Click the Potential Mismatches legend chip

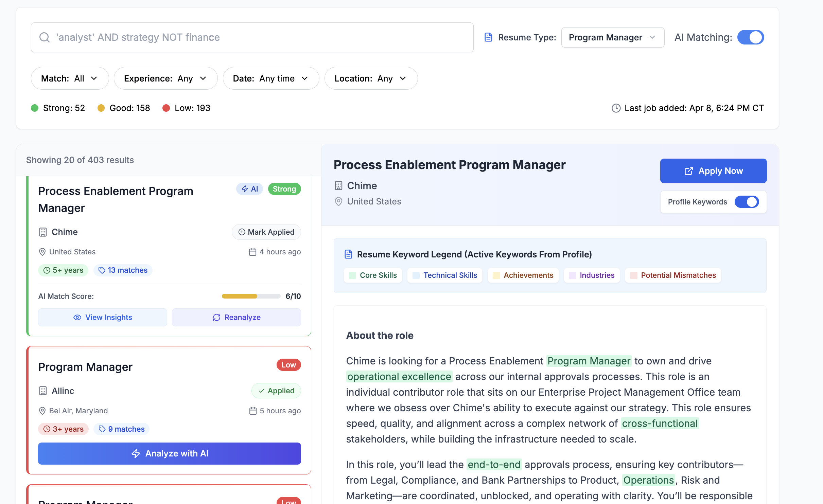pyautogui.click(x=673, y=275)
